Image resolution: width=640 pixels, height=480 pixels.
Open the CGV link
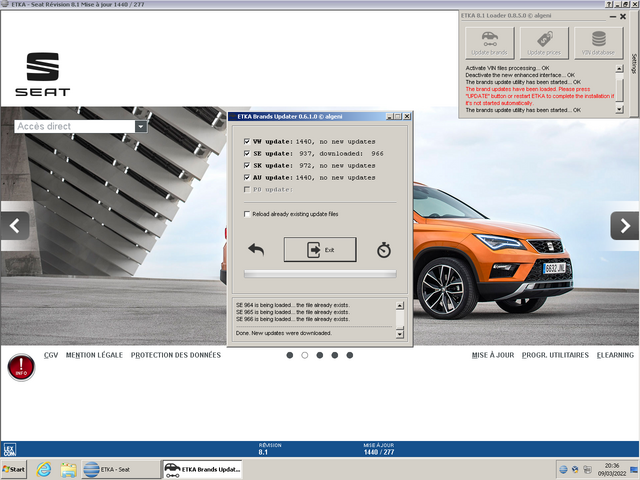(x=51, y=355)
